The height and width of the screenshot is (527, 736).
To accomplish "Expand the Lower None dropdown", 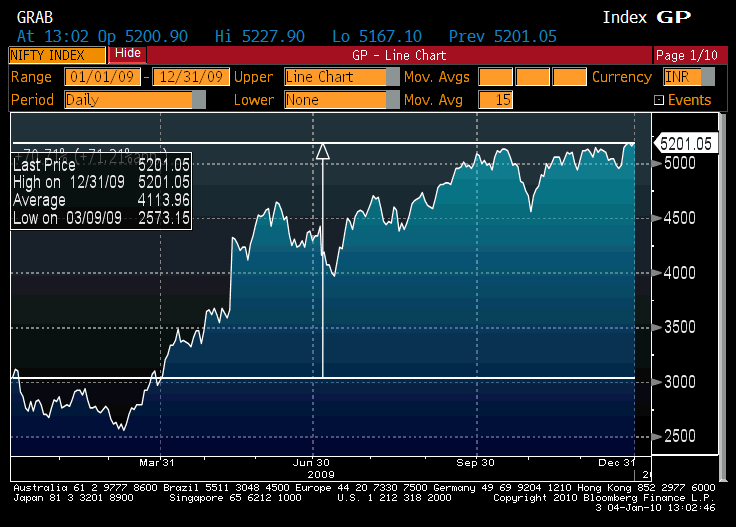I will click(336, 100).
